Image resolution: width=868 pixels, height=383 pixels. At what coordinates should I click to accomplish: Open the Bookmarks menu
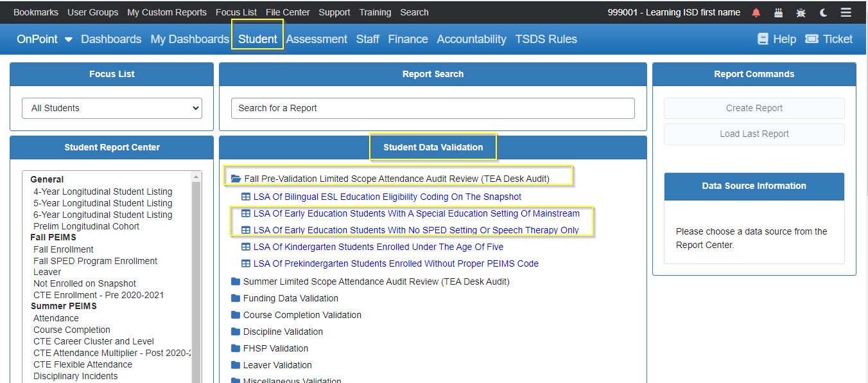tap(36, 12)
